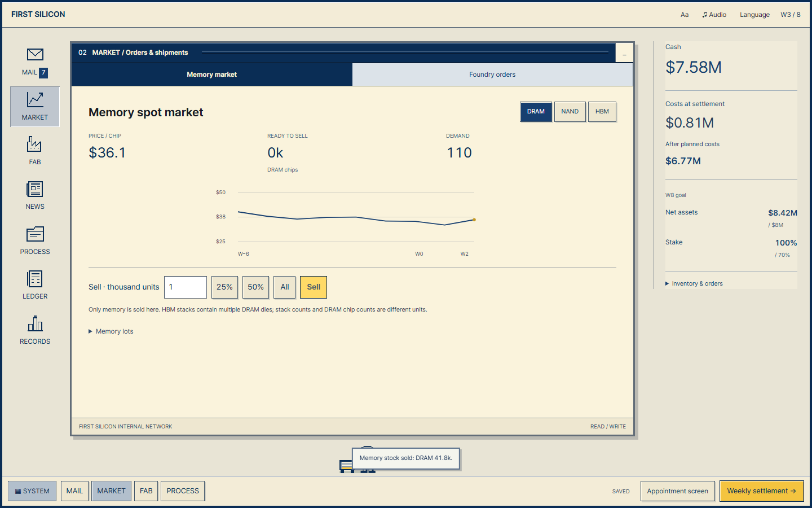Screen dimensions: 812x508
Task: Select the DRAM memory type
Action: click(536, 112)
